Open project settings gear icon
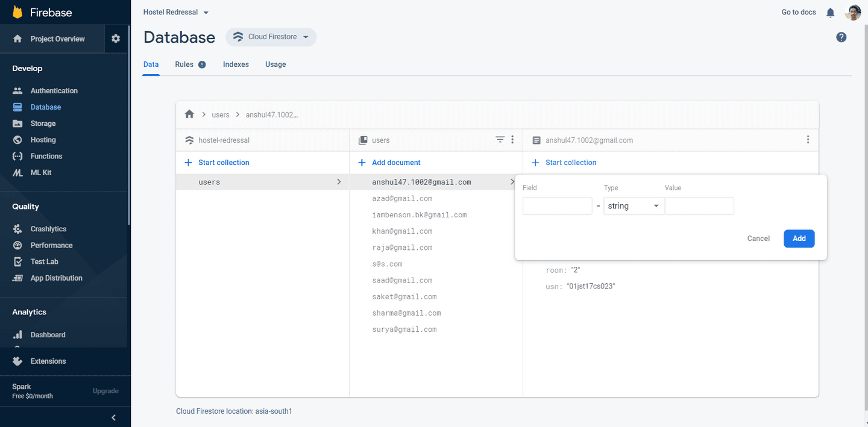Screen dimensions: 868x427 tap(116, 39)
